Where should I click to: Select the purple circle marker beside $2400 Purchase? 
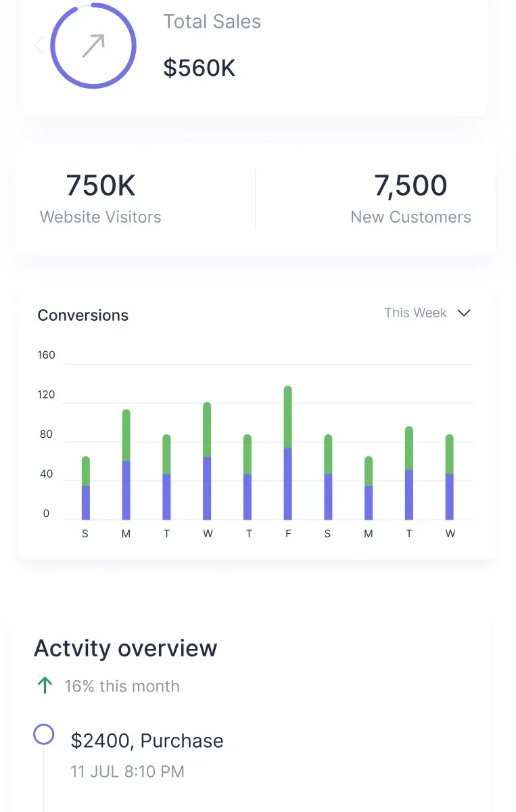tap(44, 734)
